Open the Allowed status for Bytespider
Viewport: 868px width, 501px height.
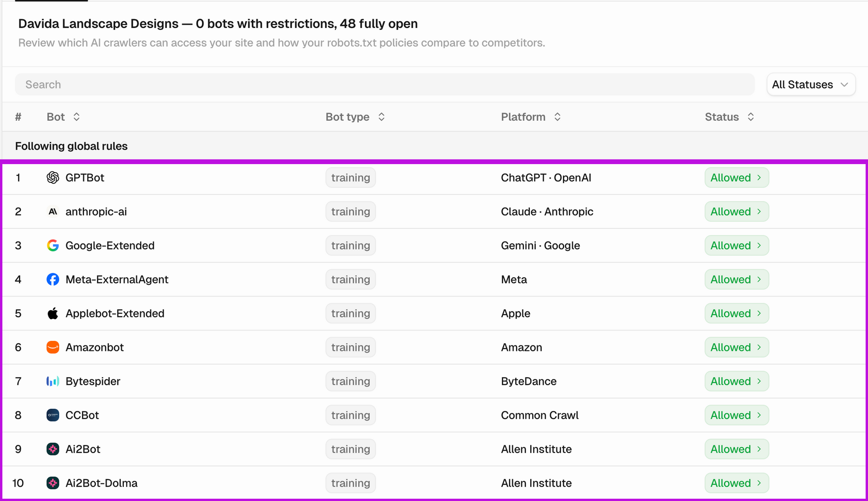click(x=736, y=381)
